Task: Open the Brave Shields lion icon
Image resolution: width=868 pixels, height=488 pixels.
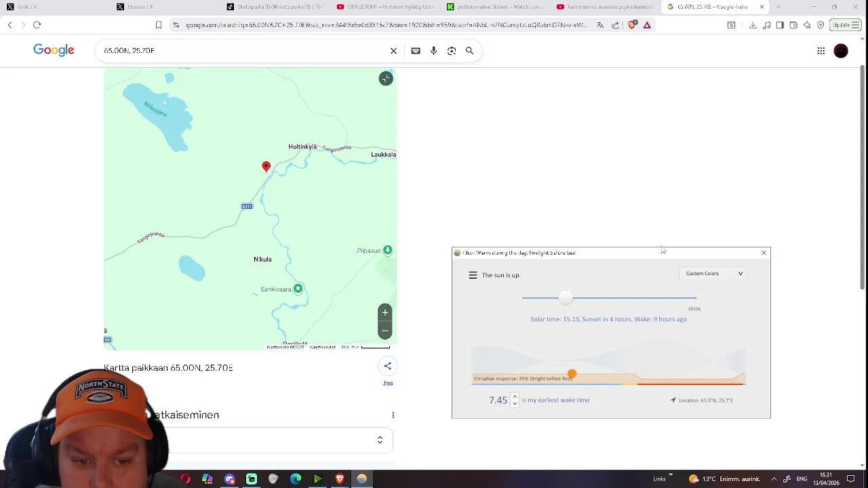Action: point(632,25)
